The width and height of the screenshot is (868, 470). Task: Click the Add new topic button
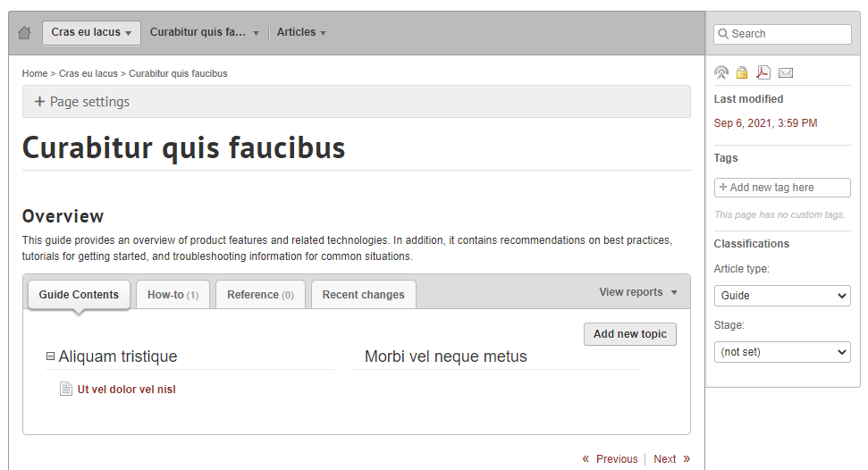click(x=629, y=334)
